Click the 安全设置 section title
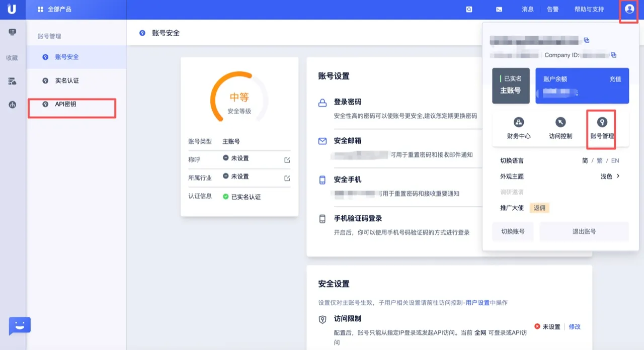The image size is (644, 350). click(334, 284)
